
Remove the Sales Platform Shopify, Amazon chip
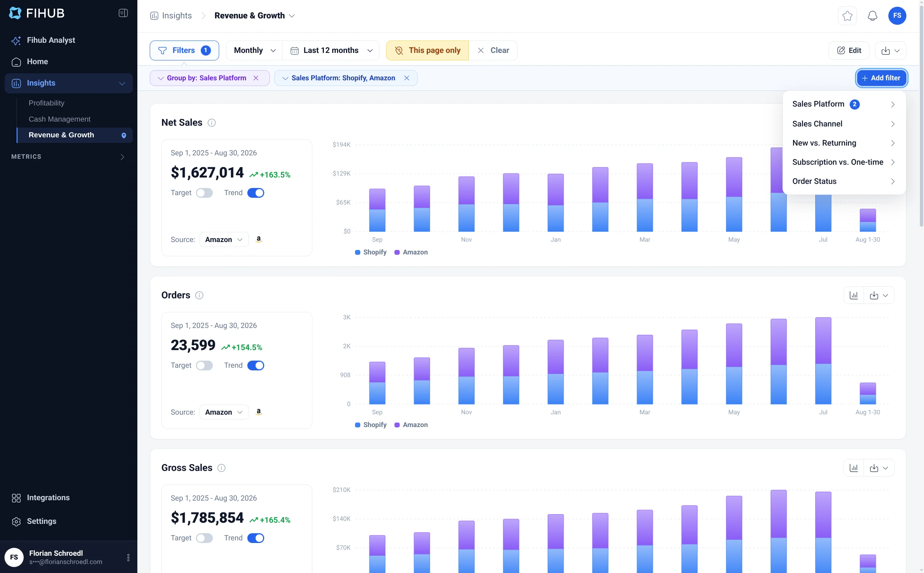tap(406, 78)
